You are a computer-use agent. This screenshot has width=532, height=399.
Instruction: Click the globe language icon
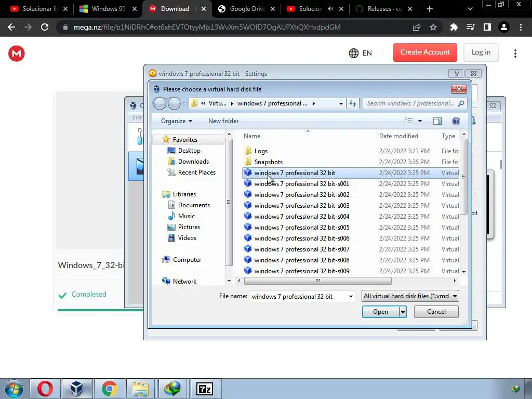(x=353, y=53)
